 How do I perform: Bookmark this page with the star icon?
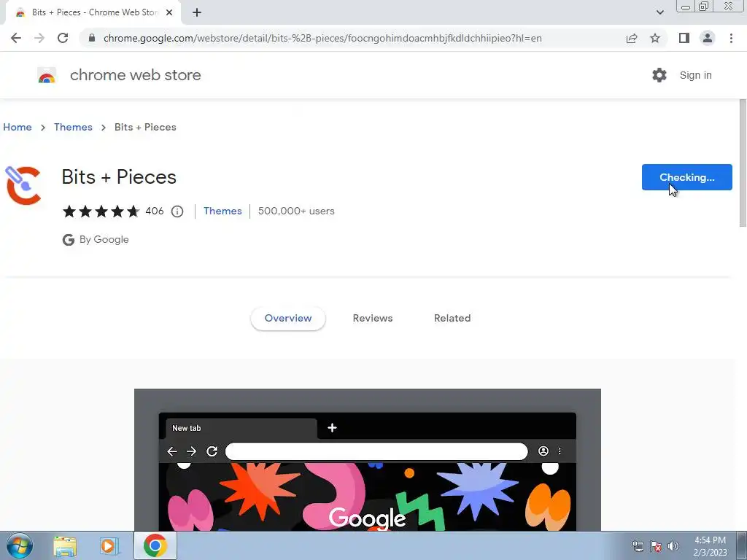click(655, 38)
